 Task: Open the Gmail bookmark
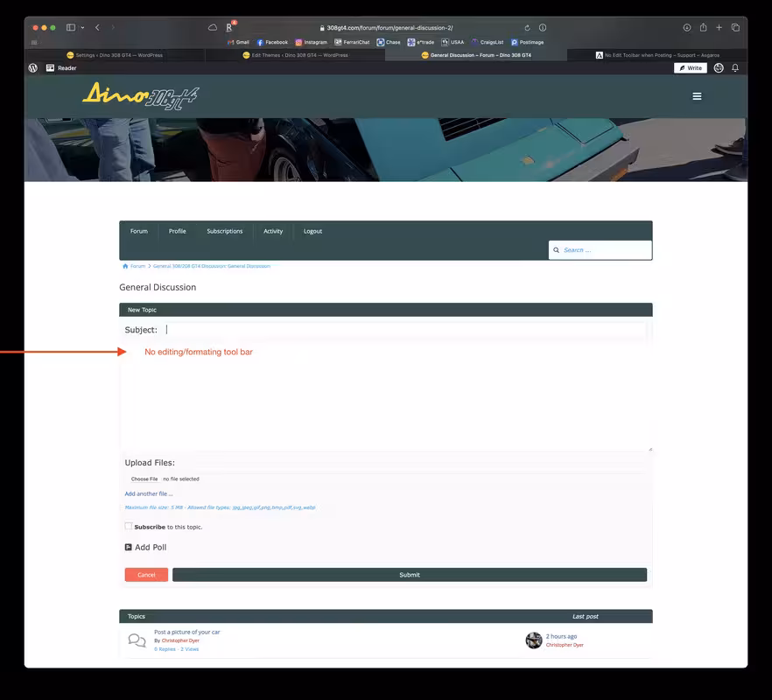238,42
